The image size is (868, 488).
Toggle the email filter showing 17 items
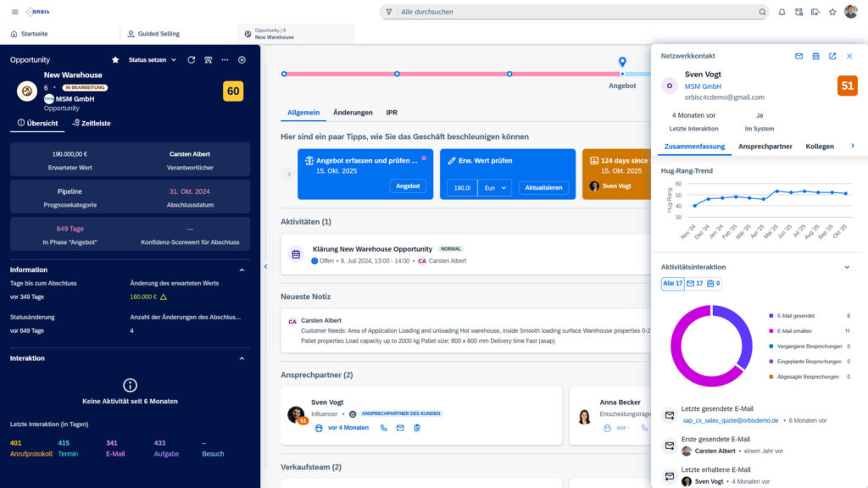[x=693, y=284]
